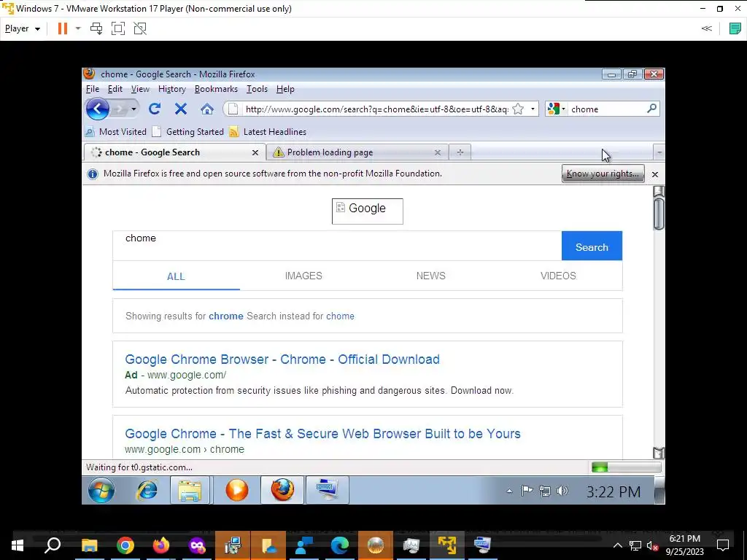Open the Getting Started bookmark

pos(188,132)
